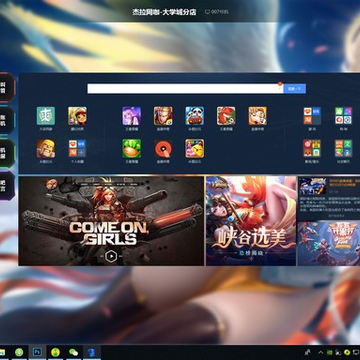The height and width of the screenshot is (360, 360).
Task: Open File Explorer from the taskbar
Action: (2, 352)
